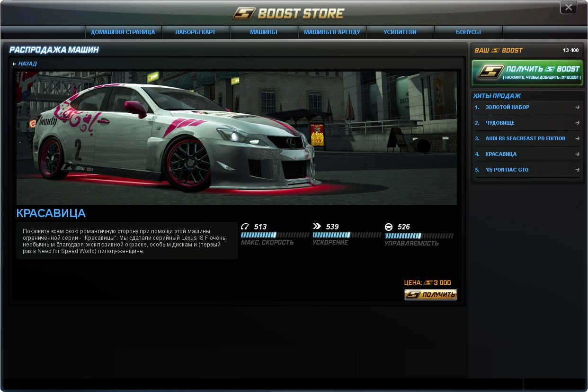The image size is (588, 392).
Task: Click the car title Красавица heading
Action: 51,213
